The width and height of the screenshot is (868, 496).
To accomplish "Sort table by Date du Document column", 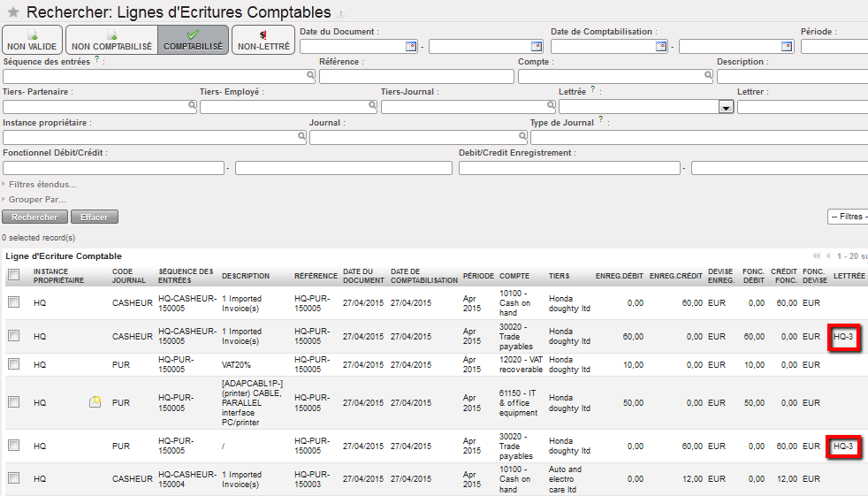I will tap(362, 276).
